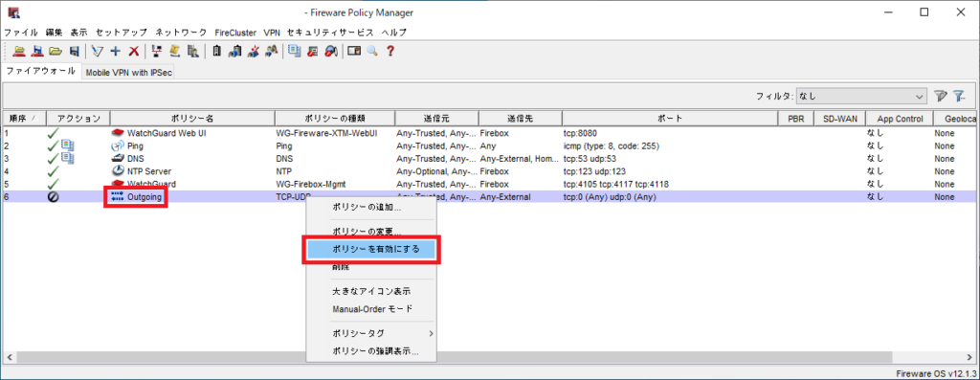Image resolution: width=980 pixels, height=380 pixels.
Task: Click the save-to-Firebox toolbar icon
Action: pos(37,52)
